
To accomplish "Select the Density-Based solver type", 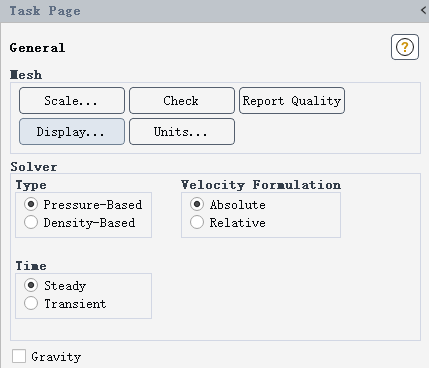I will click(x=31, y=222).
